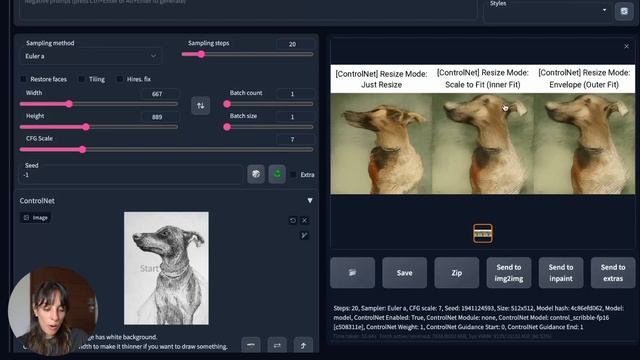Click the up arrow button below ControlNet image

pos(303,345)
